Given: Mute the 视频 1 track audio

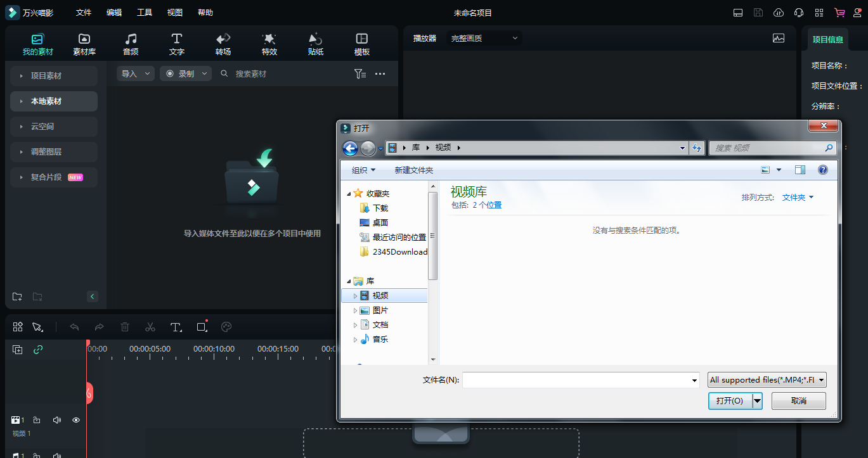Looking at the screenshot, I should coord(56,420).
